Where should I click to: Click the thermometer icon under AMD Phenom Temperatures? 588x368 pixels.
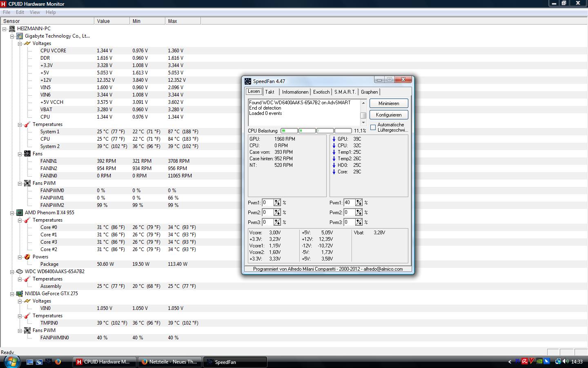27,220
